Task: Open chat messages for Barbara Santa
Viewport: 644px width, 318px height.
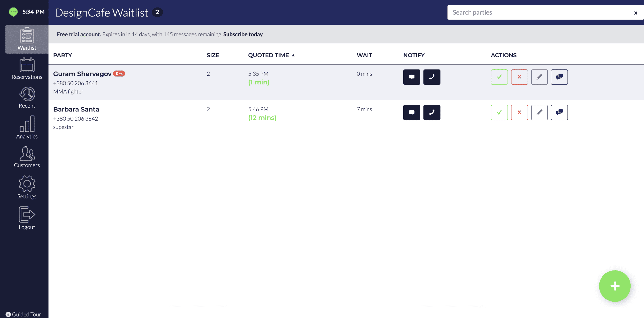Action: coord(559,112)
